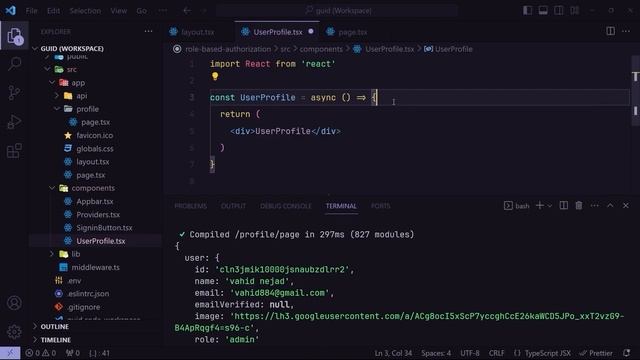640x360 pixels.
Task: Open the Selection menu
Action: pos(85,11)
